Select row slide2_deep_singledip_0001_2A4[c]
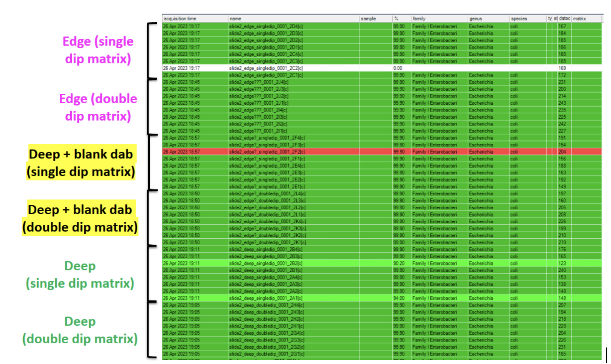Image resolution: width=611 pixels, height=364 pixels. pyautogui.click(x=382, y=277)
